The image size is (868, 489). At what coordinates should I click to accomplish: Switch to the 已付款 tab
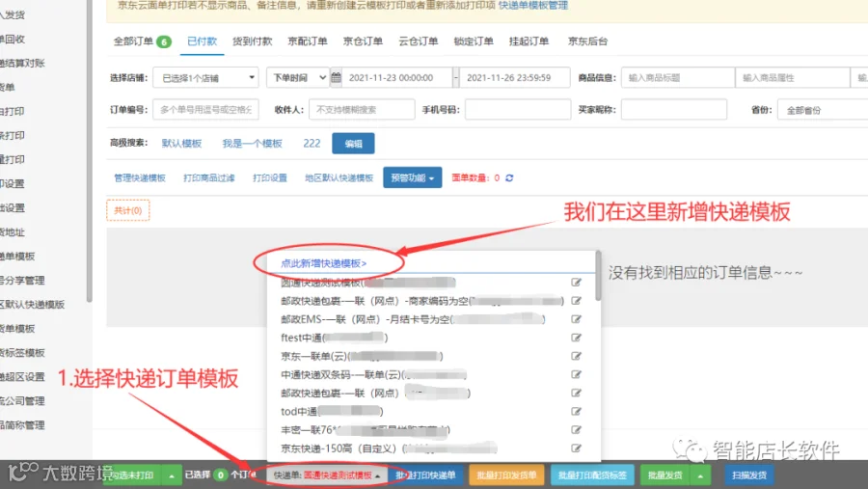(203, 41)
